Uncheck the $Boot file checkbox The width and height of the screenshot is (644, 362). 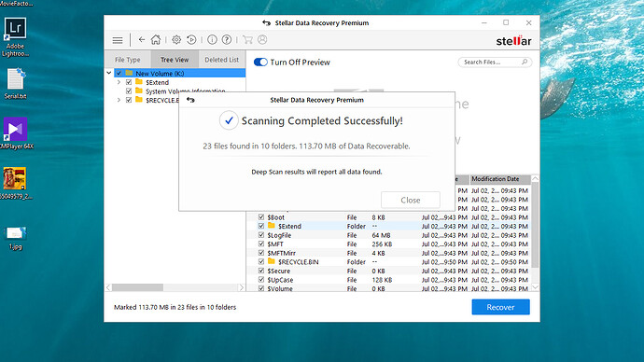(x=261, y=217)
